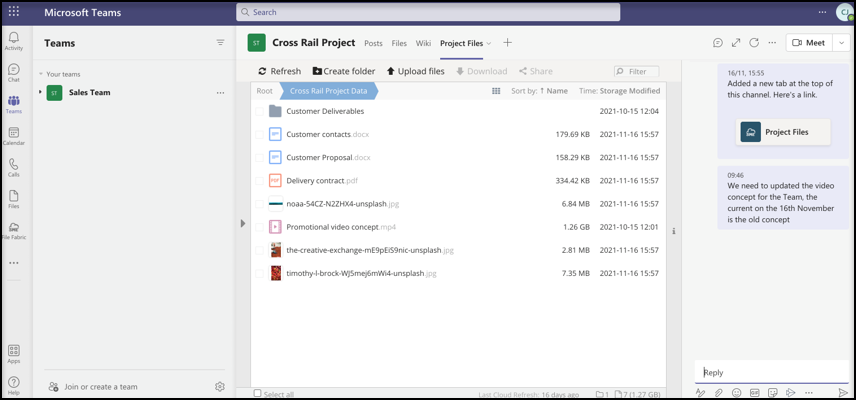Screen dimensions: 856x400
Task: Check the Customer contacts.docx checkbox
Action: (260, 135)
